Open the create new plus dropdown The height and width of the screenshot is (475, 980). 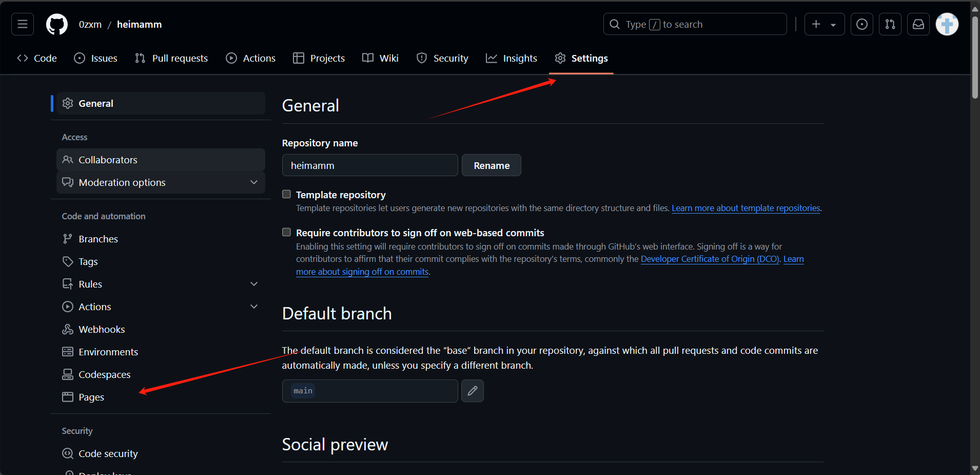824,24
